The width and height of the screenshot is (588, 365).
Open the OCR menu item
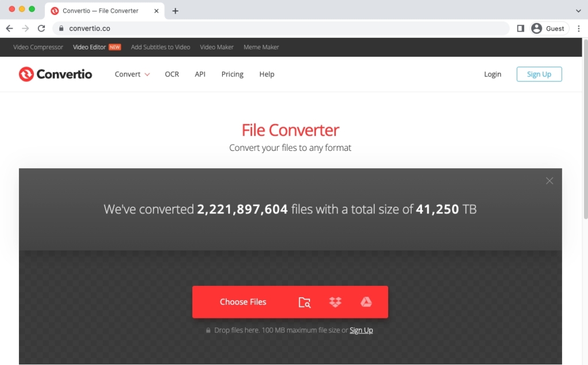(x=172, y=74)
